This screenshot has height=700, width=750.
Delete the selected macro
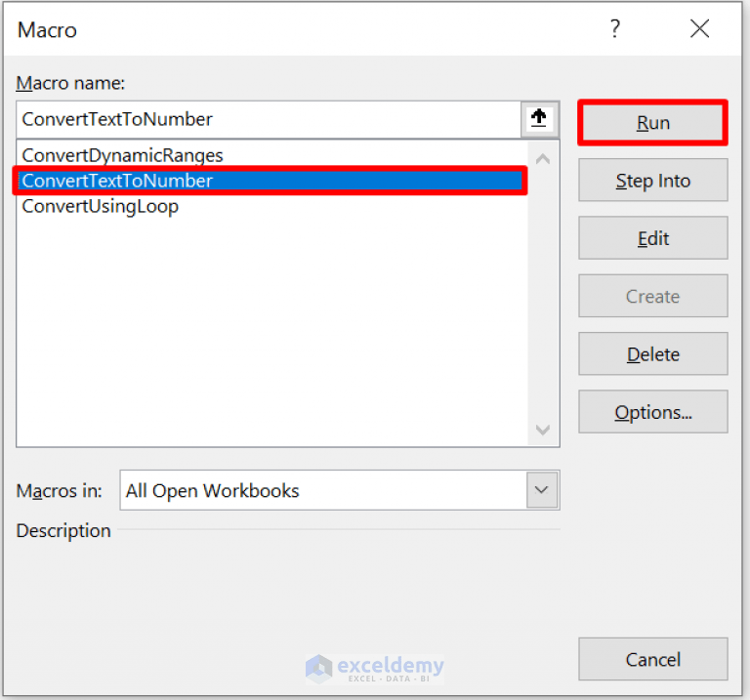[653, 354]
